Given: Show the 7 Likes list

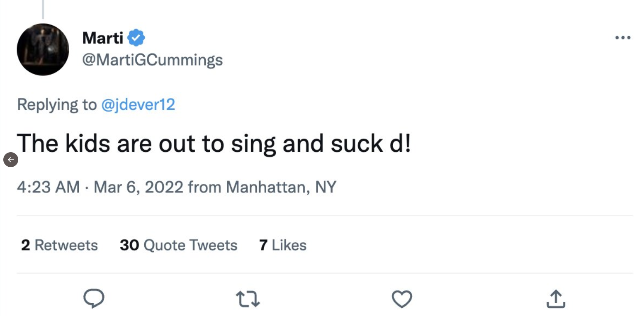Looking at the screenshot, I should pyautogui.click(x=282, y=245).
